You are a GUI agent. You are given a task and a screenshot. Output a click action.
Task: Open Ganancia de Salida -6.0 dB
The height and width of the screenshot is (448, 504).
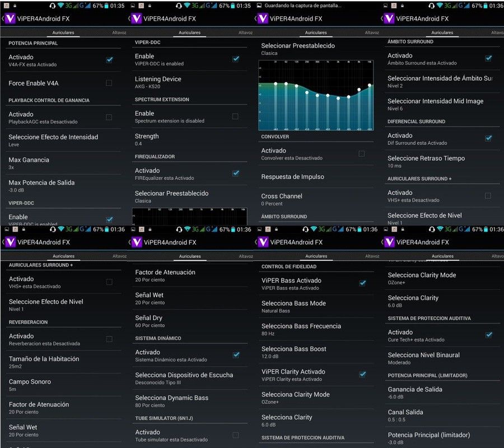[x=442, y=393]
